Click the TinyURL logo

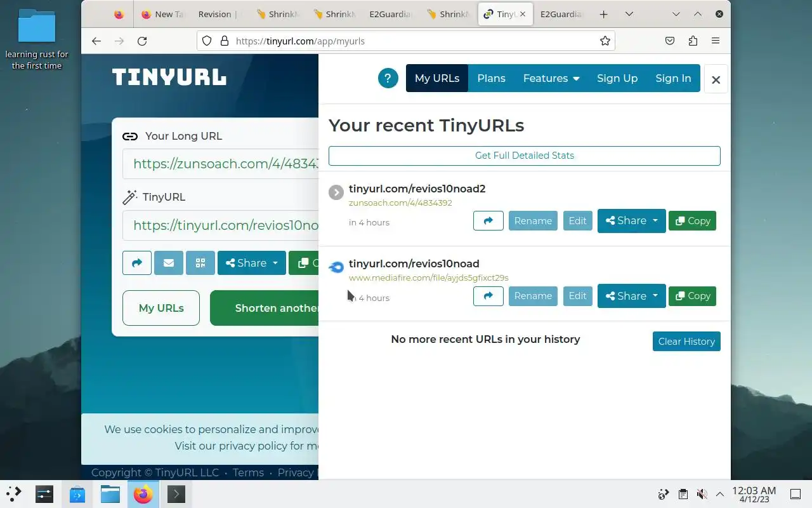coord(169,77)
